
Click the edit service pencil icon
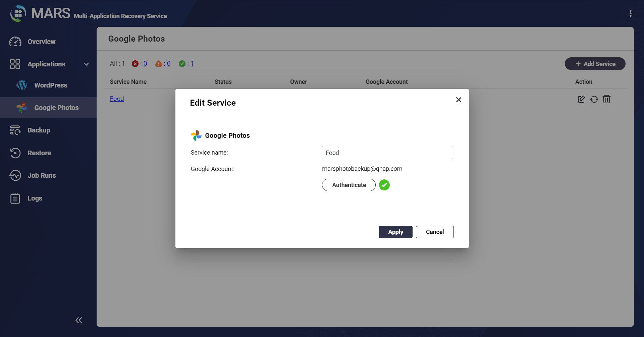581,99
